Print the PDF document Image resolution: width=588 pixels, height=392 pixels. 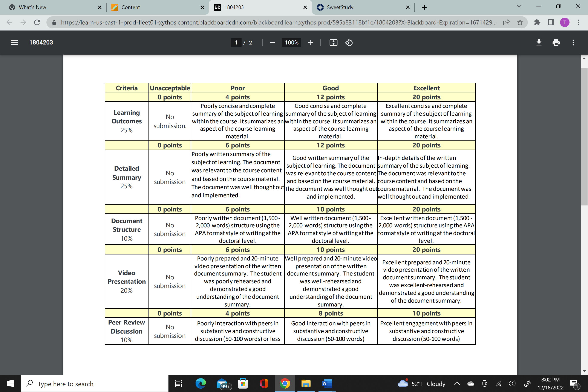point(556,43)
